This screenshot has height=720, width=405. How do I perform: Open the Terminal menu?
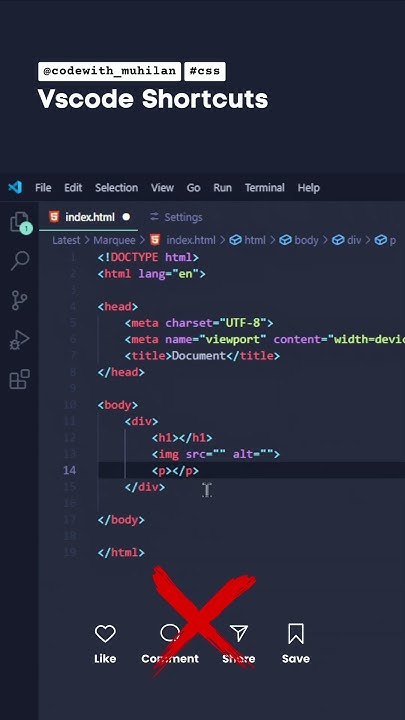[264, 187]
